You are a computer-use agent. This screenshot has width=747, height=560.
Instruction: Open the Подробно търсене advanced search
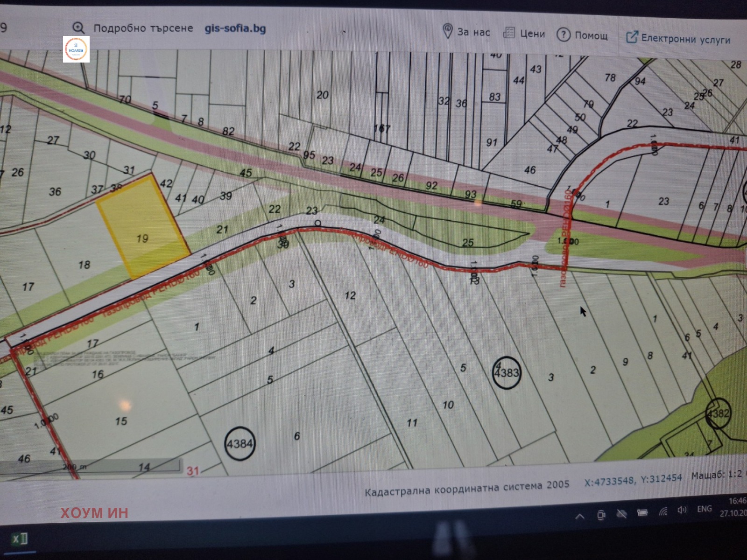coord(143,28)
